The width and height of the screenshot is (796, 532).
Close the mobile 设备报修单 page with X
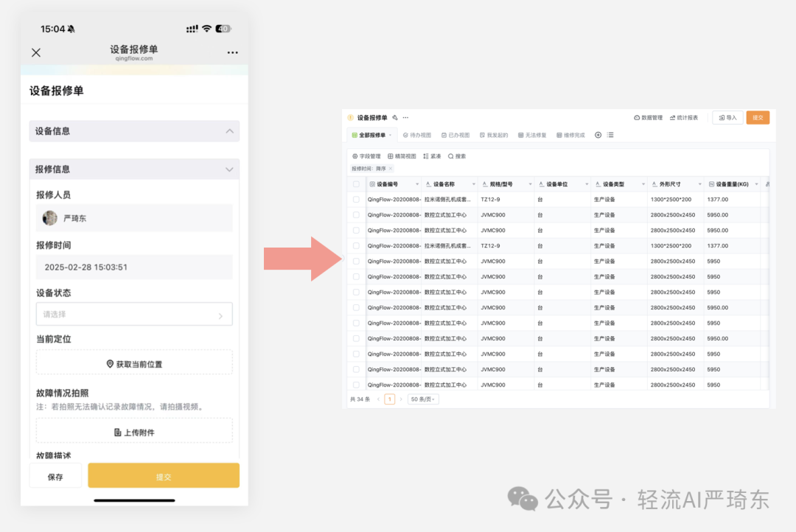coord(36,52)
